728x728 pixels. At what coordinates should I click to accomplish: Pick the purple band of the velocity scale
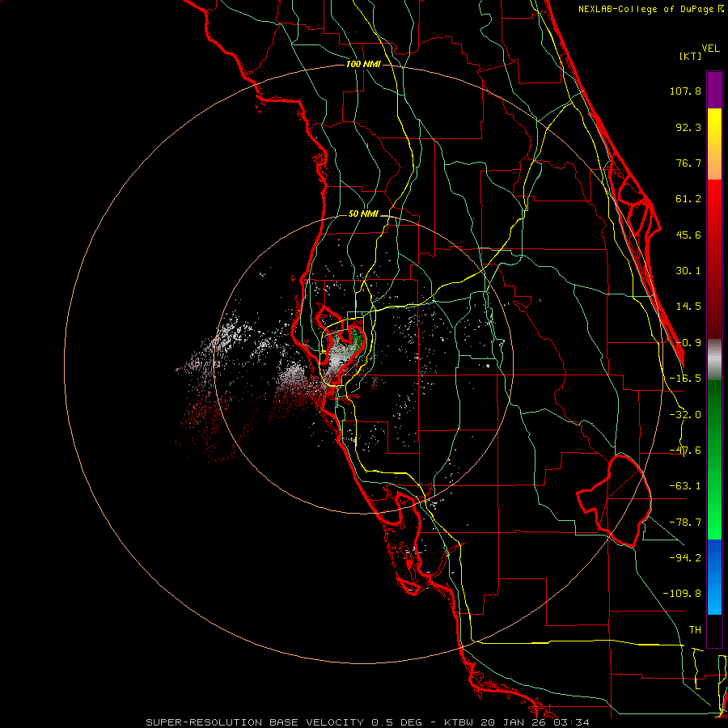(x=714, y=90)
